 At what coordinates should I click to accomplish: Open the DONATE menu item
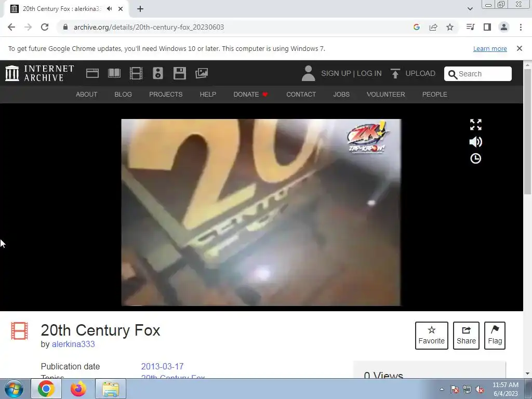point(251,95)
